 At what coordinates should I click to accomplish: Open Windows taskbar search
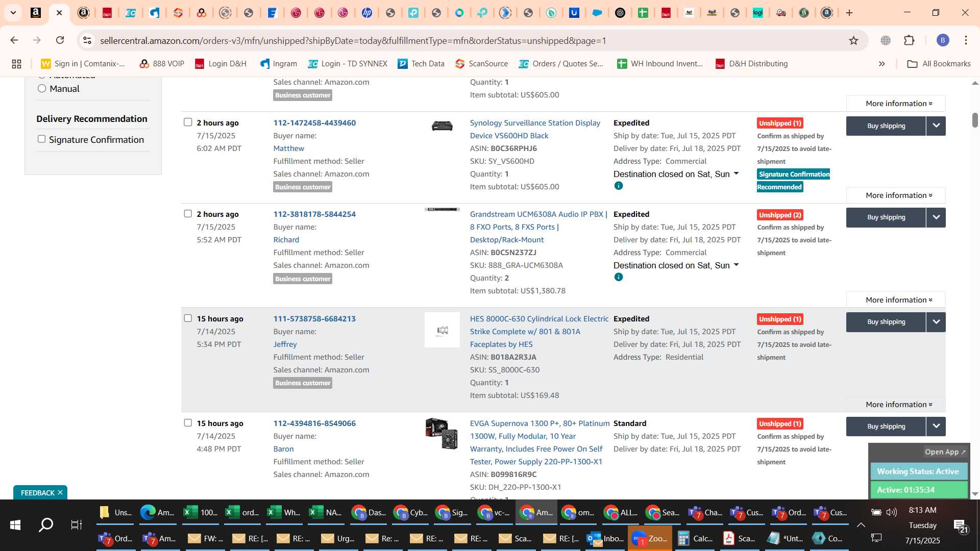pos(46,524)
